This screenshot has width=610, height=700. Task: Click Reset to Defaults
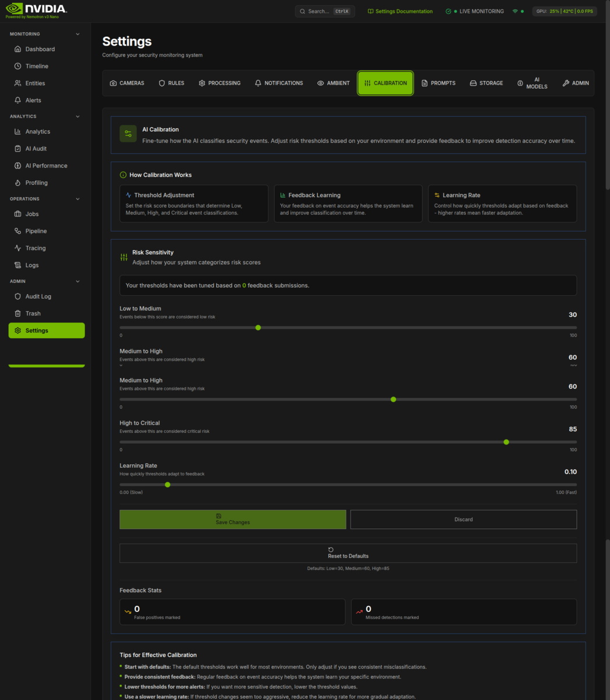tap(348, 552)
